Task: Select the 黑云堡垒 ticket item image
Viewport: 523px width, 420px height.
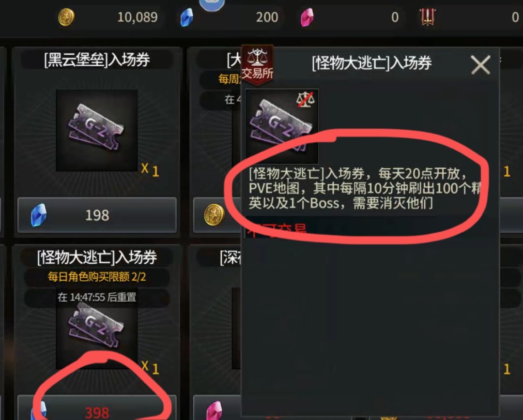Action: pos(97,131)
